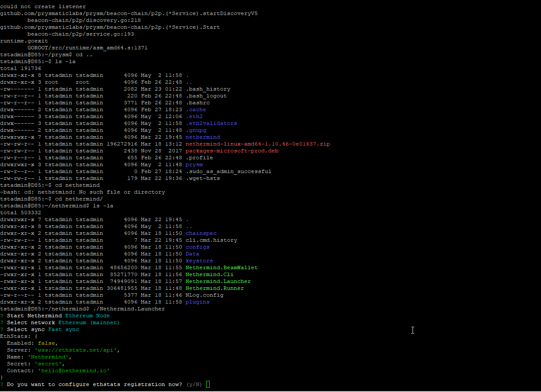Click the 'Ethereum Node' answer text
The height and width of the screenshot is (392, 541).
click(x=88, y=316)
